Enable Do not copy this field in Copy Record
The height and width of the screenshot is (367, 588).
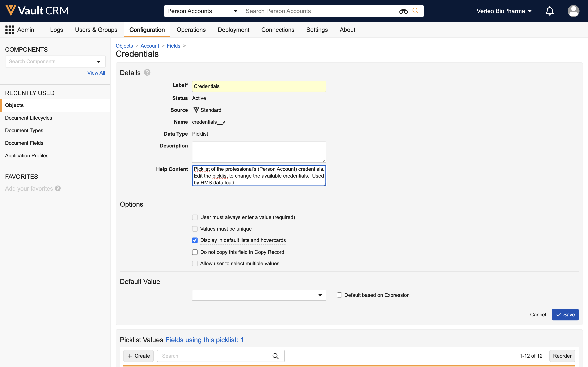(195, 252)
